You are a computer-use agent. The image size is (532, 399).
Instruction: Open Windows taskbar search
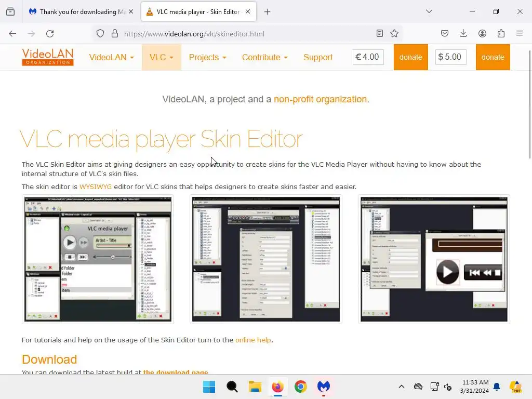click(232, 387)
